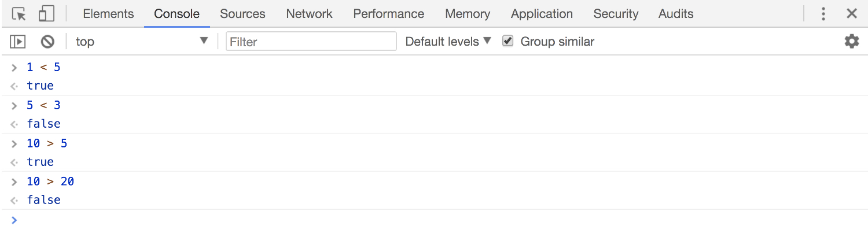Image resolution: width=868 pixels, height=237 pixels.
Task: Switch to the Security tab
Action: pyautogui.click(x=616, y=14)
